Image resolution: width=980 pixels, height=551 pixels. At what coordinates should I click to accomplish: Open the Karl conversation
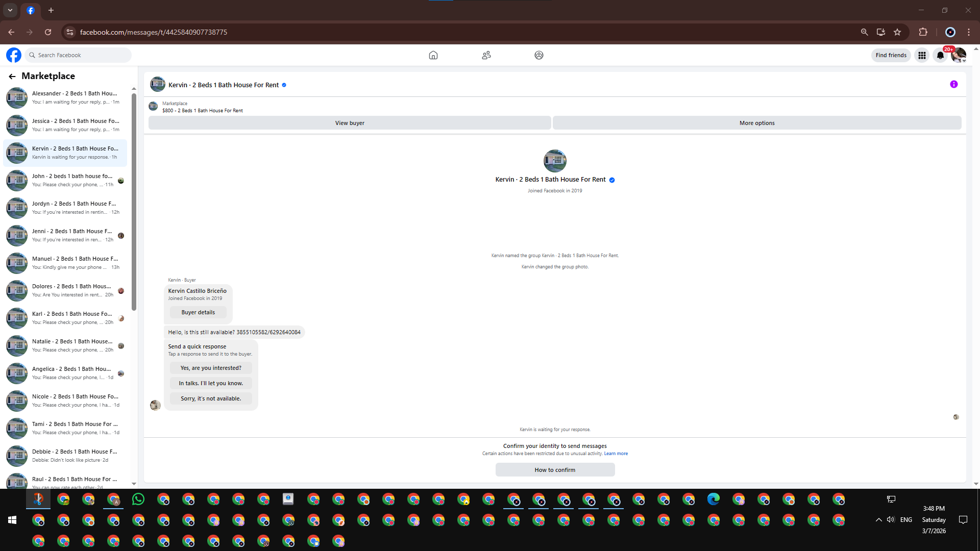tap(65, 318)
